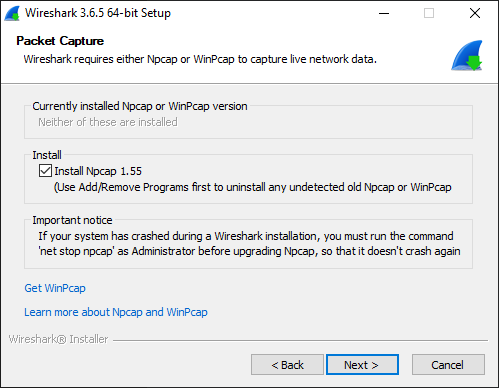
Task: Uncheck the Install Npcap 1.55 checkbox
Action: point(45,171)
